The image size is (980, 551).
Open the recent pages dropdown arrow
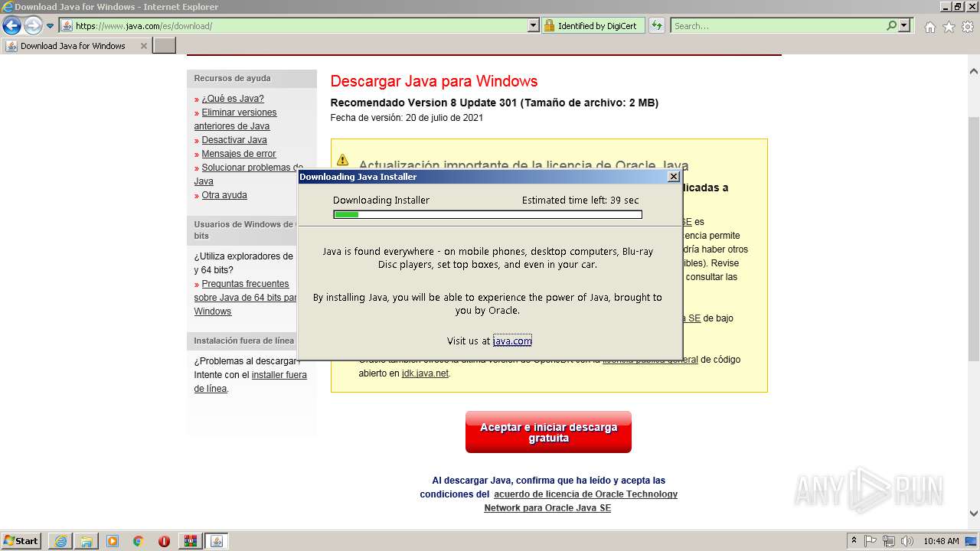coord(51,26)
